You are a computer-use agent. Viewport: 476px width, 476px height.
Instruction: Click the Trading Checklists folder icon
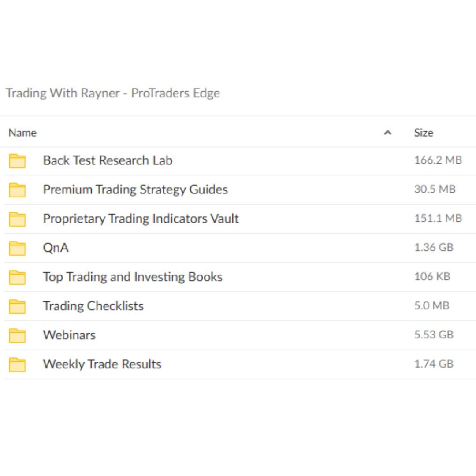pos(17,306)
